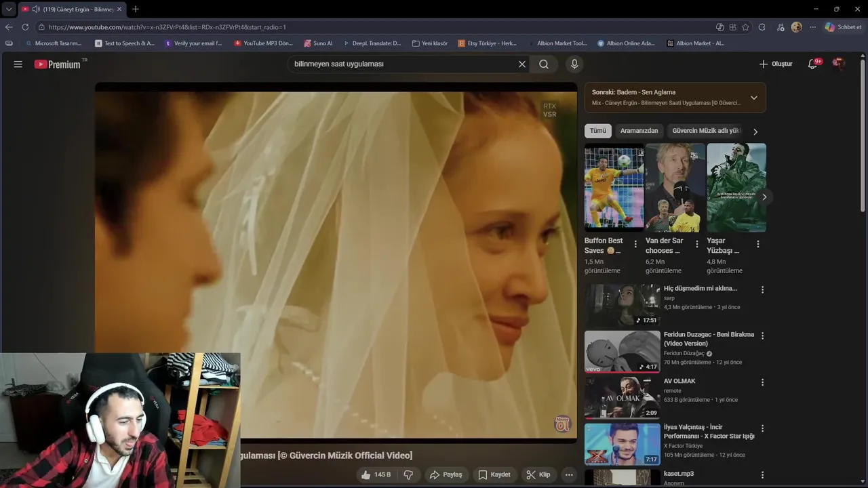Open Yaşar Yüzbaşı short thumbnail
Image resolution: width=868 pixels, height=488 pixels.
click(736, 188)
